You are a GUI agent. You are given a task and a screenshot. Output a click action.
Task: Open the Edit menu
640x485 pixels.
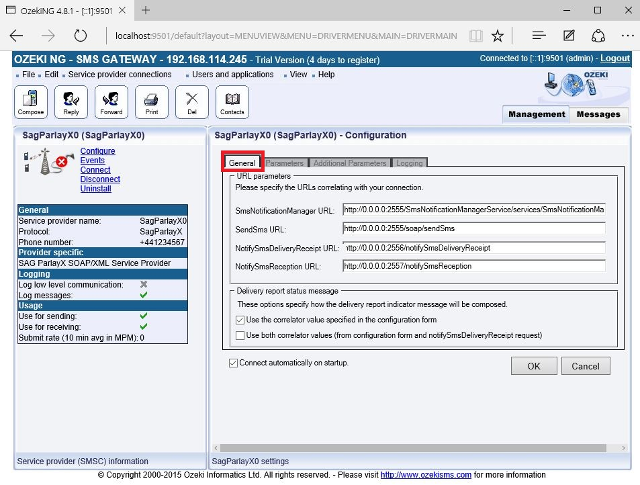51,74
